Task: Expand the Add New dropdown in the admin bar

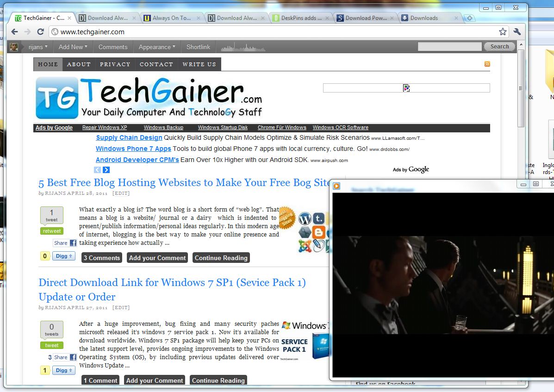Action: (73, 47)
